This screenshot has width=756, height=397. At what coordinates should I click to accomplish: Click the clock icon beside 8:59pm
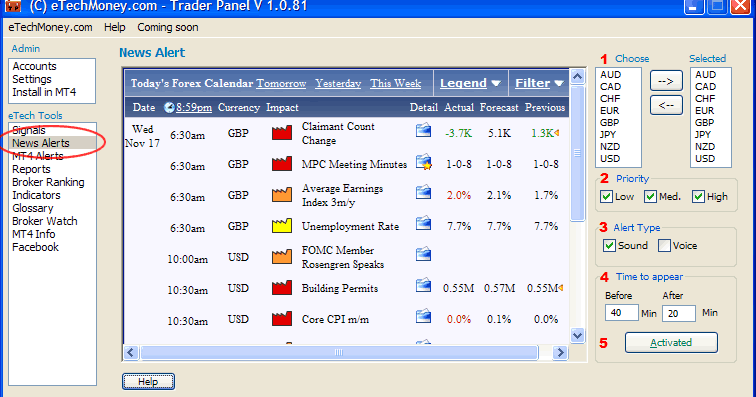pos(169,108)
